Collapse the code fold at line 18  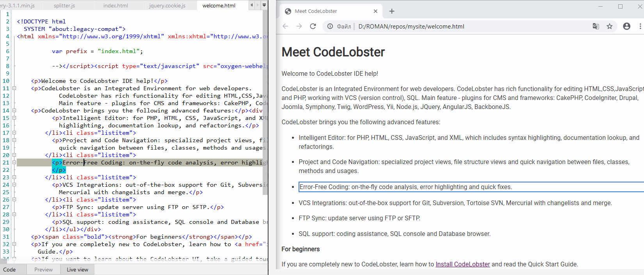point(14,140)
